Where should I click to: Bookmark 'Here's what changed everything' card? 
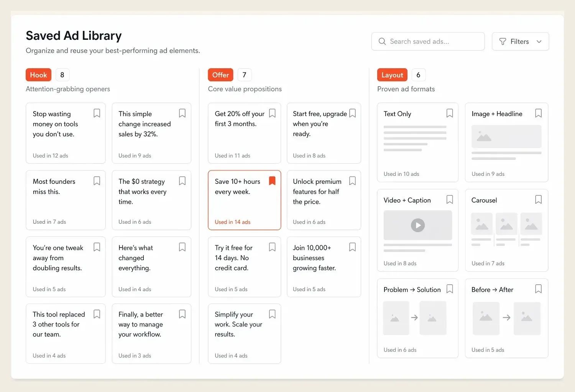click(182, 247)
